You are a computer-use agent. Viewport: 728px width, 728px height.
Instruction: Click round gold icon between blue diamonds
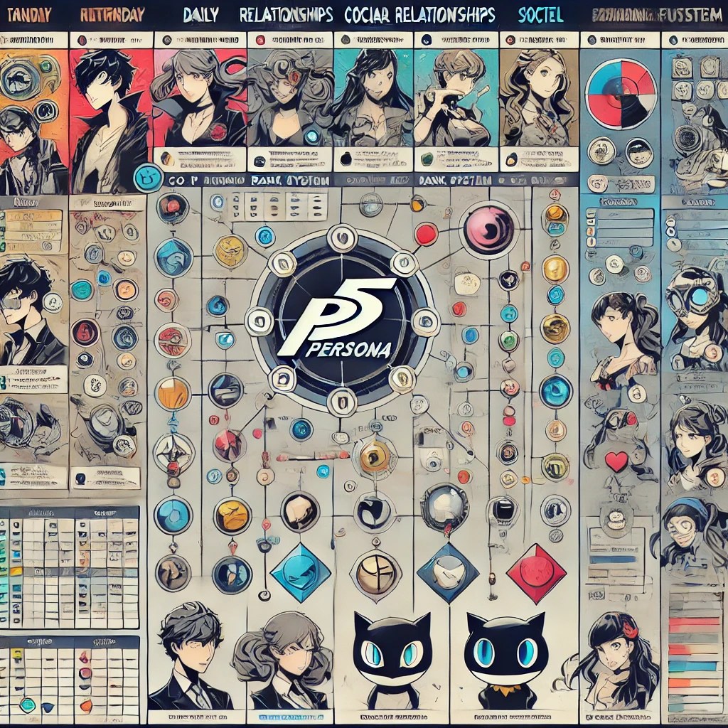click(x=375, y=573)
